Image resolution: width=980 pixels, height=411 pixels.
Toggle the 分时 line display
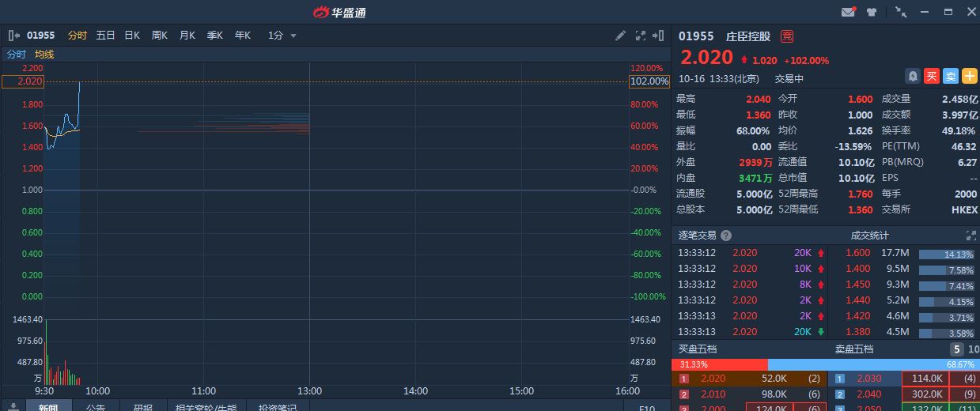[x=17, y=55]
